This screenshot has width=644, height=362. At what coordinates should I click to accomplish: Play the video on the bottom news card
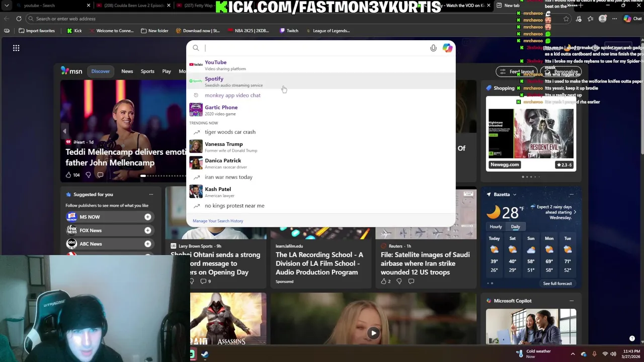(373, 333)
